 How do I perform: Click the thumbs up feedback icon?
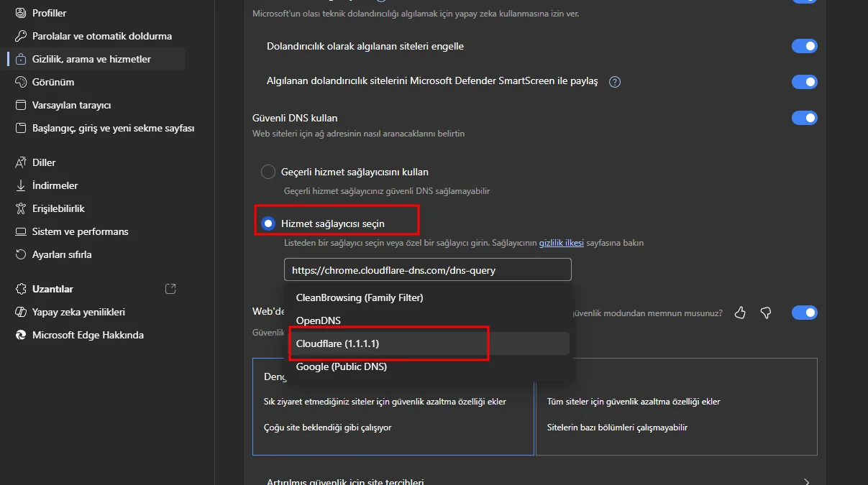tap(740, 313)
